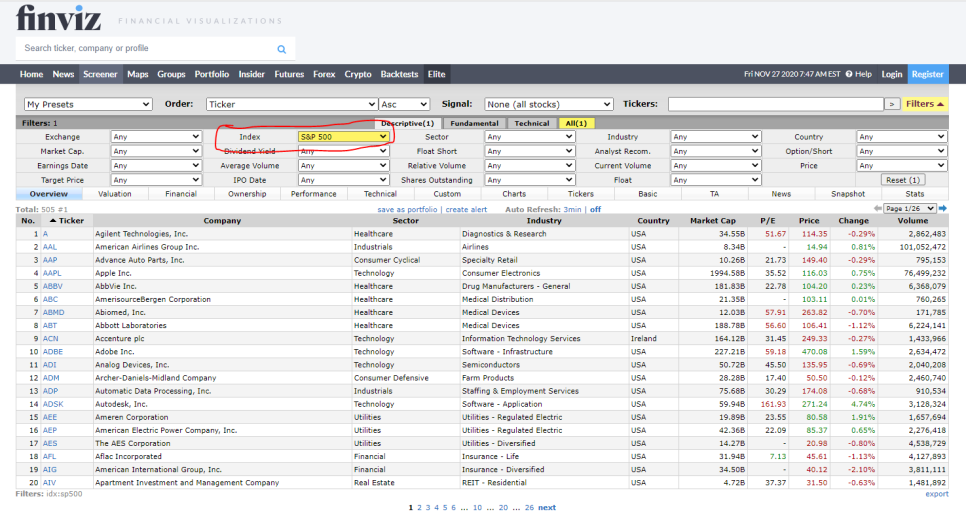Open the Insider menu item
The height and width of the screenshot is (518, 966).
pyautogui.click(x=251, y=74)
